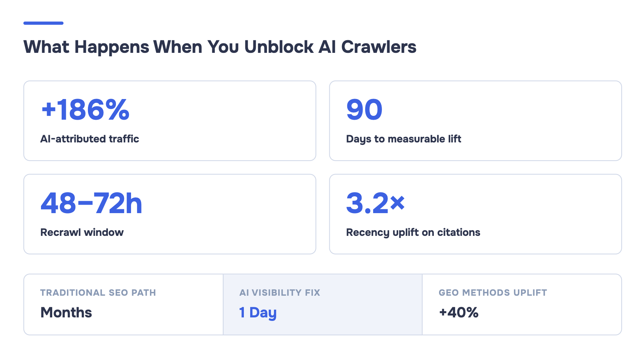
Task: Click the 3.2× uplift number
Action: click(376, 203)
